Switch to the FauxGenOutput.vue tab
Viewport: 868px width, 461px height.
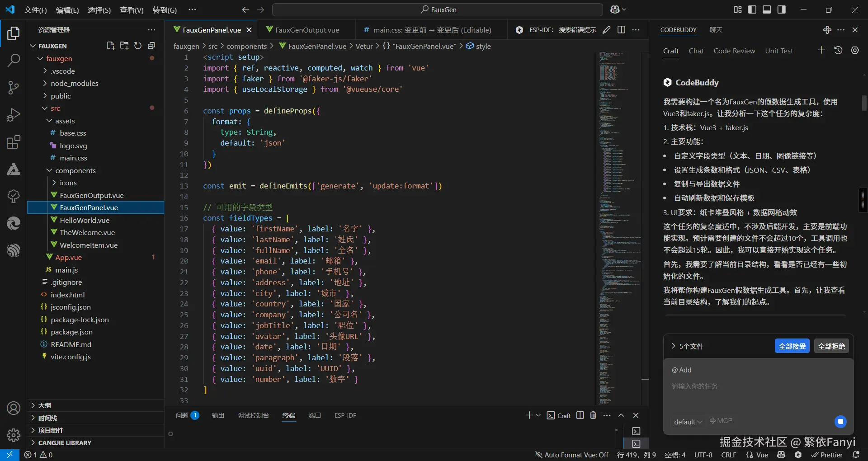[307, 30]
